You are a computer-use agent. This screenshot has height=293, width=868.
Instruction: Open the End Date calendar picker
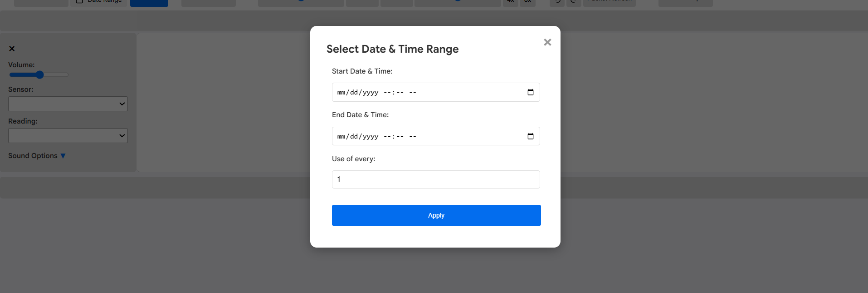click(530, 136)
